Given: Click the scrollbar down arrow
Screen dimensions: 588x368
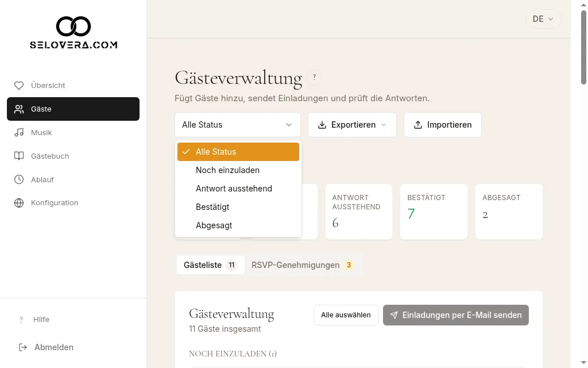Looking at the screenshot, I should coord(583,363).
